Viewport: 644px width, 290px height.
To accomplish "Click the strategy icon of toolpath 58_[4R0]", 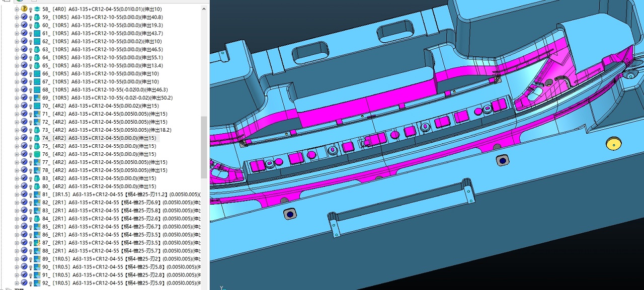I will pyautogui.click(x=37, y=9).
